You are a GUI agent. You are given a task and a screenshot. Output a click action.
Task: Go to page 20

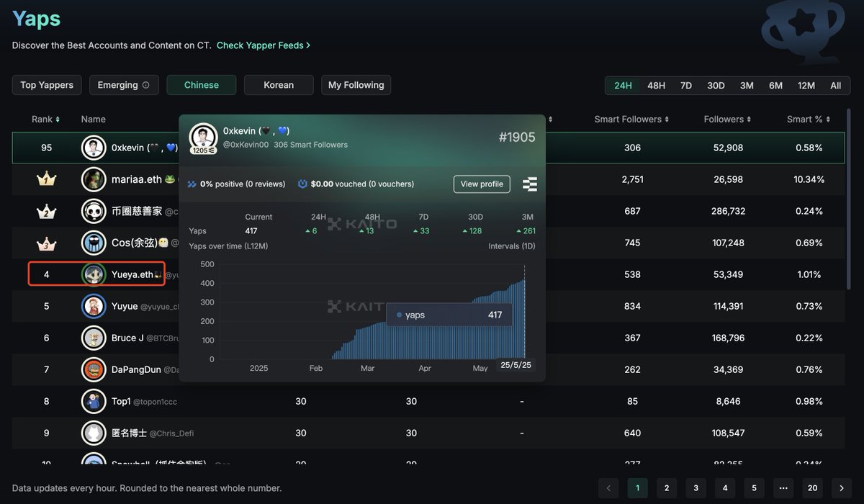(x=812, y=488)
